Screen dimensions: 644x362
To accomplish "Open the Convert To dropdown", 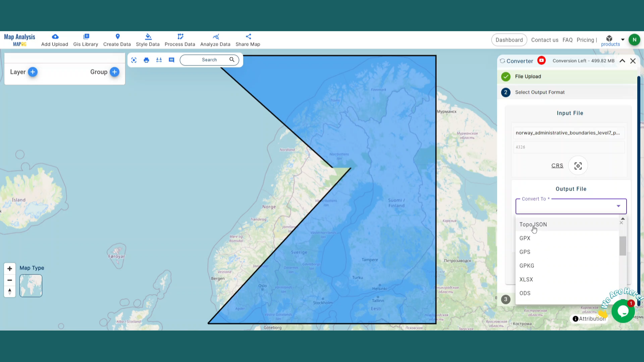I will tap(619, 206).
